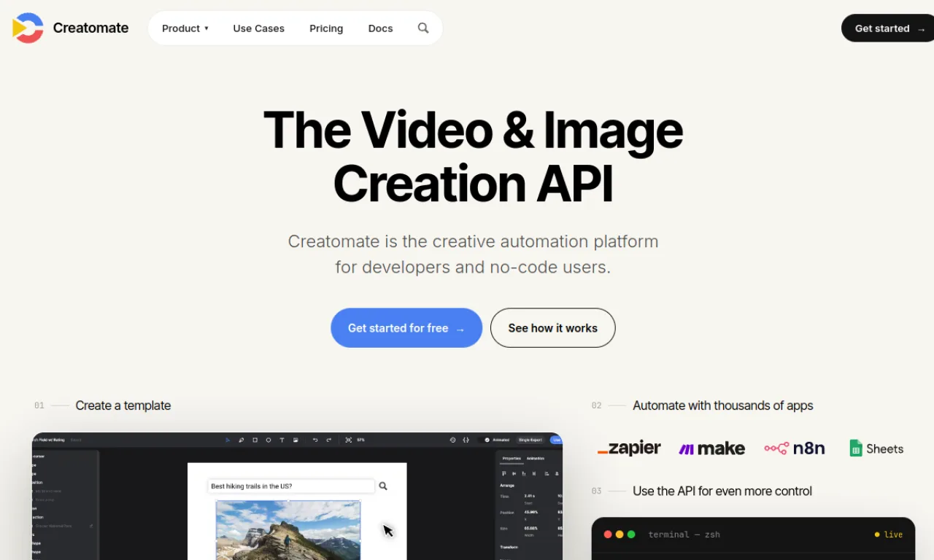Click the Make logo
934x560 pixels.
click(x=712, y=448)
